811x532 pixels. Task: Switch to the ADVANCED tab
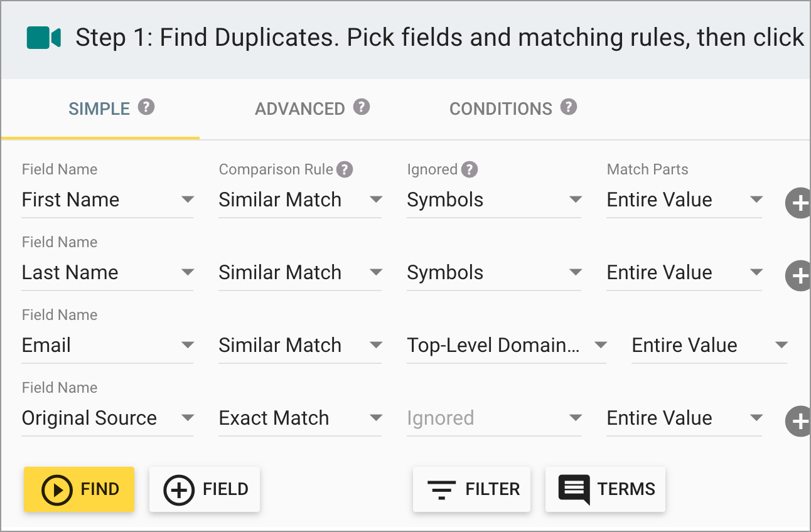pos(300,108)
